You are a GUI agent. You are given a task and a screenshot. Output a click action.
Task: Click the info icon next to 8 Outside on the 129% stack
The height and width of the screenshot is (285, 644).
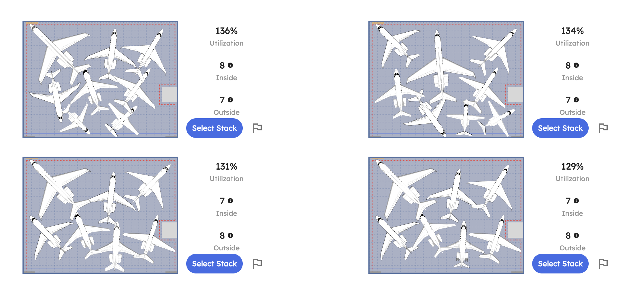576,236
